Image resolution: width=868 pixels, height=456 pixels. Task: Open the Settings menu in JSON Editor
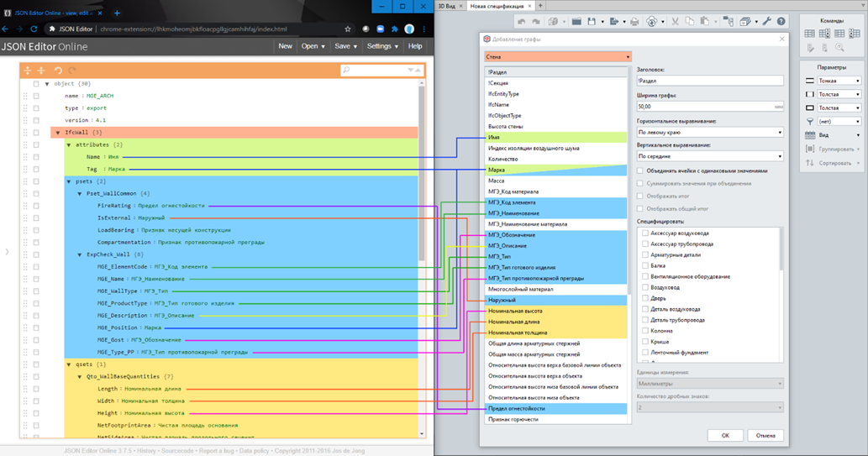pos(381,46)
